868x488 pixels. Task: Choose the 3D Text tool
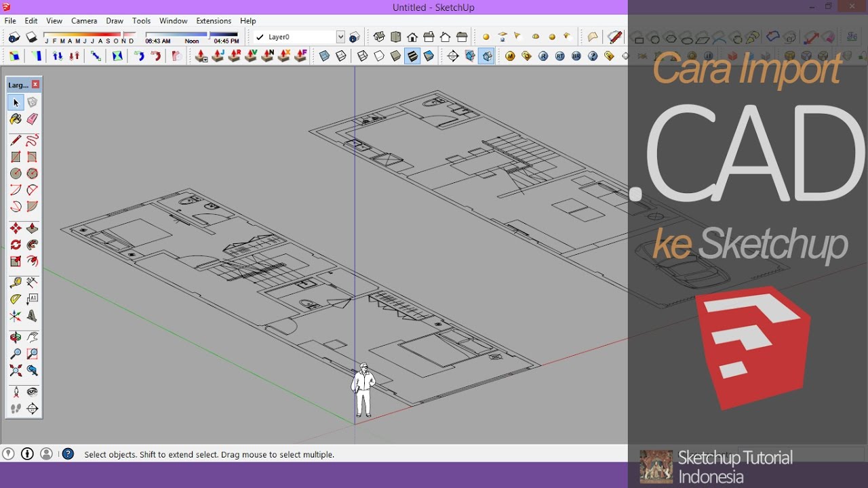[33, 316]
